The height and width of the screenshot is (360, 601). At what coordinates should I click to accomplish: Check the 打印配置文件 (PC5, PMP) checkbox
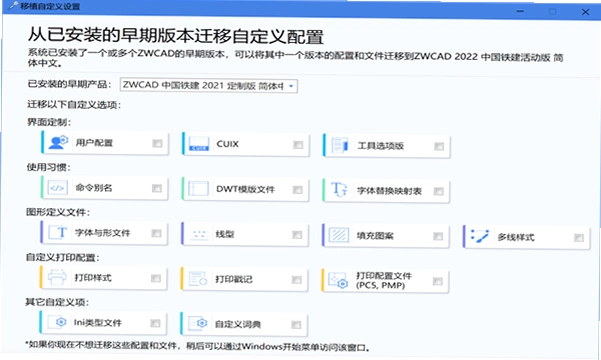[x=438, y=281]
